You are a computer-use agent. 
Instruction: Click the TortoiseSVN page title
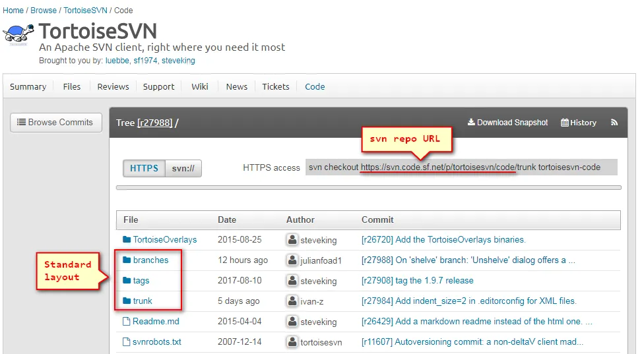click(98, 31)
